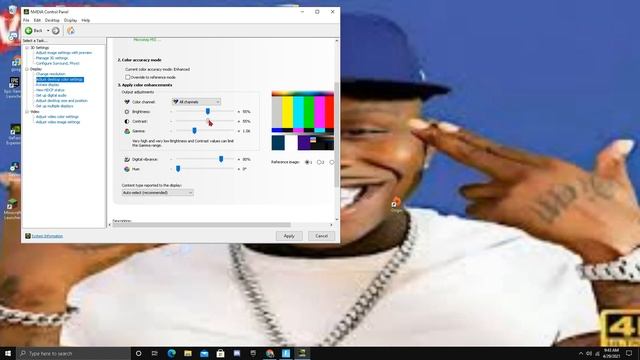Screen dimensions: 640x360
Task: Open Adjust desktop size and position
Action: pos(62,100)
